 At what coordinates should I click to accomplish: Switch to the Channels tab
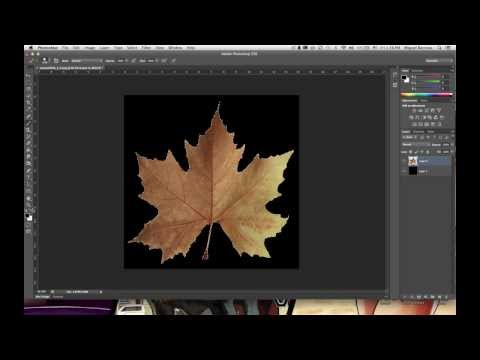[419, 132]
